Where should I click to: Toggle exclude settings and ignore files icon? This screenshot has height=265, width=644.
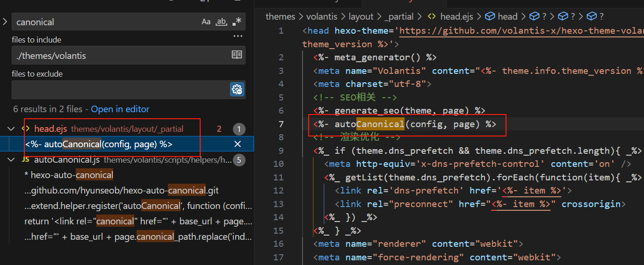pos(237,89)
